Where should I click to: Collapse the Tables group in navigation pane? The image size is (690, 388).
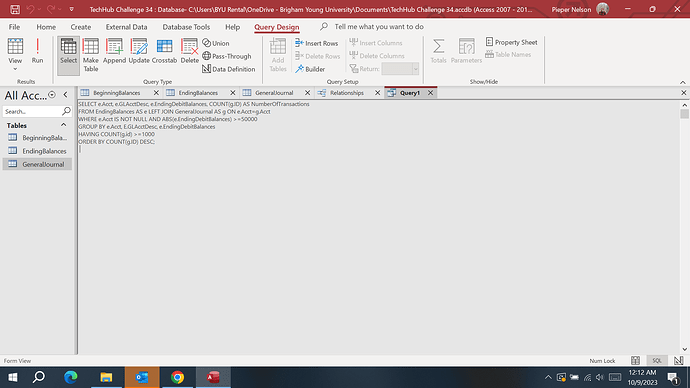click(63, 125)
